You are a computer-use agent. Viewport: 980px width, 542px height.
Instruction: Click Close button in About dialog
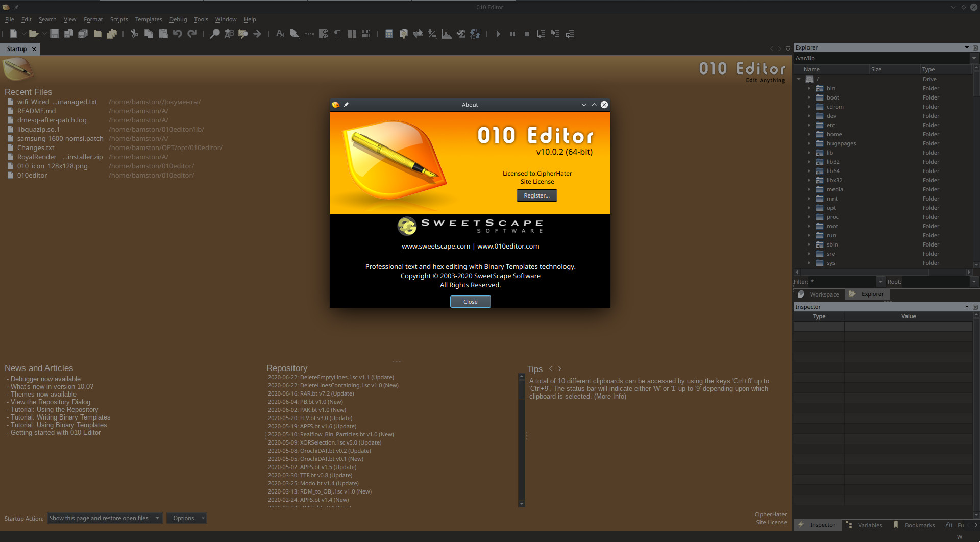471,302
